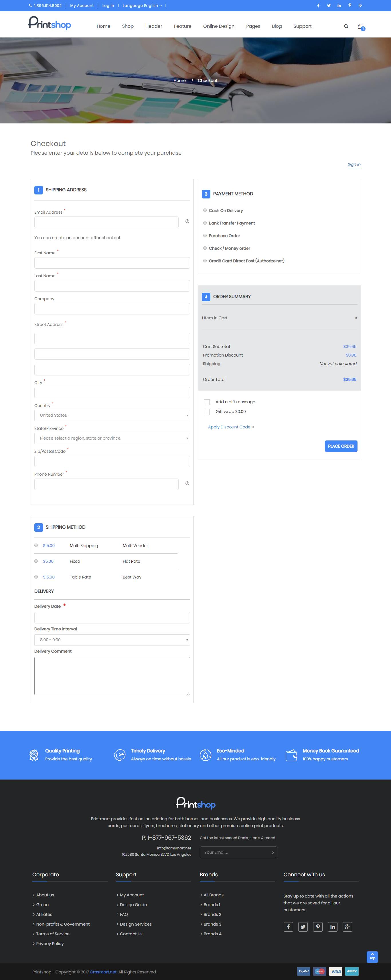The height and width of the screenshot is (980, 391).
Task: Open the Country dropdown
Action: pyautogui.click(x=112, y=416)
